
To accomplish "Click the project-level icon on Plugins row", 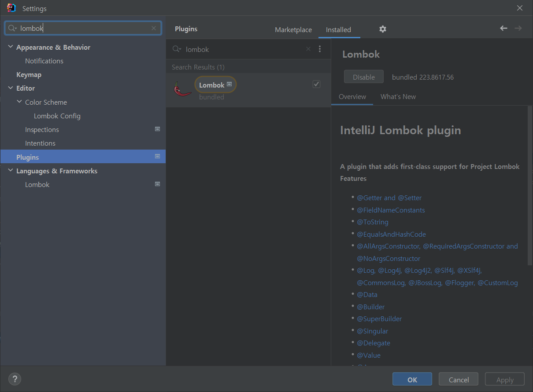I will pyautogui.click(x=157, y=157).
